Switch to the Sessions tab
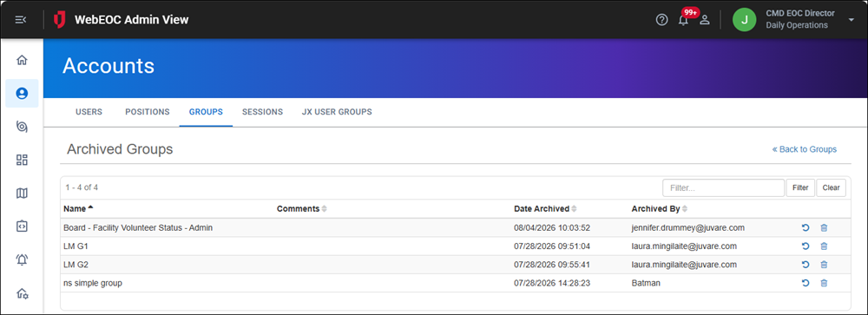The image size is (868, 315). tap(262, 112)
